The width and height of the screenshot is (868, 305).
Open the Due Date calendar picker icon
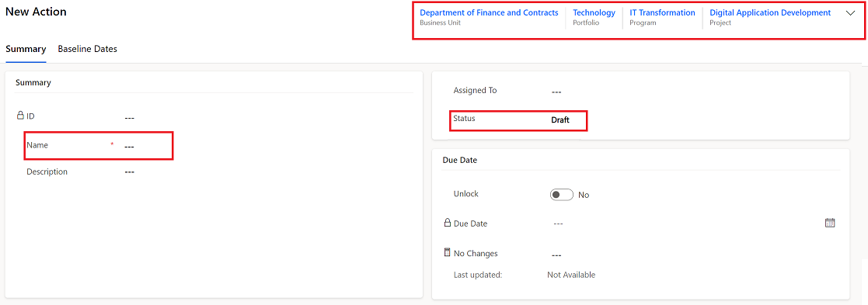point(830,223)
